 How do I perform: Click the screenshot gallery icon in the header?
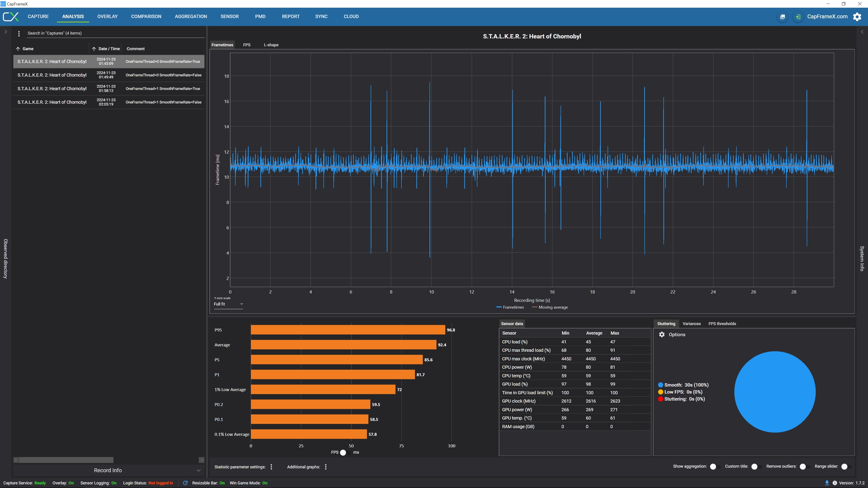(782, 16)
